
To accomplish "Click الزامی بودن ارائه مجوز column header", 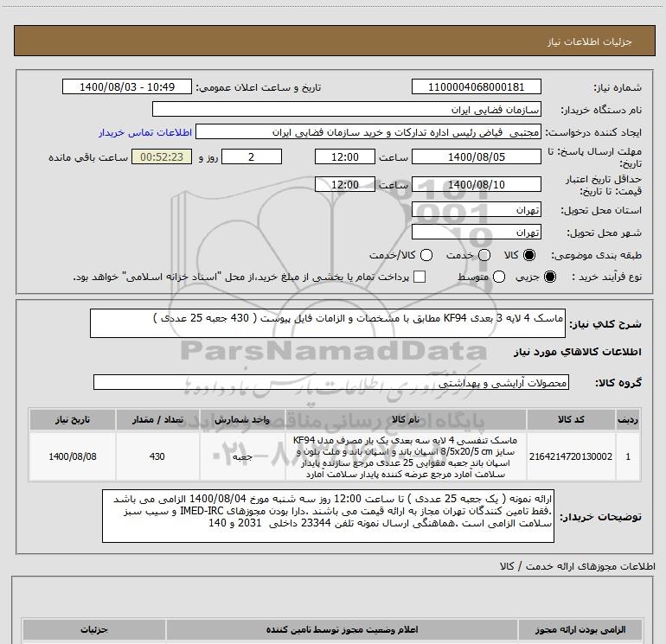I will point(580,629).
